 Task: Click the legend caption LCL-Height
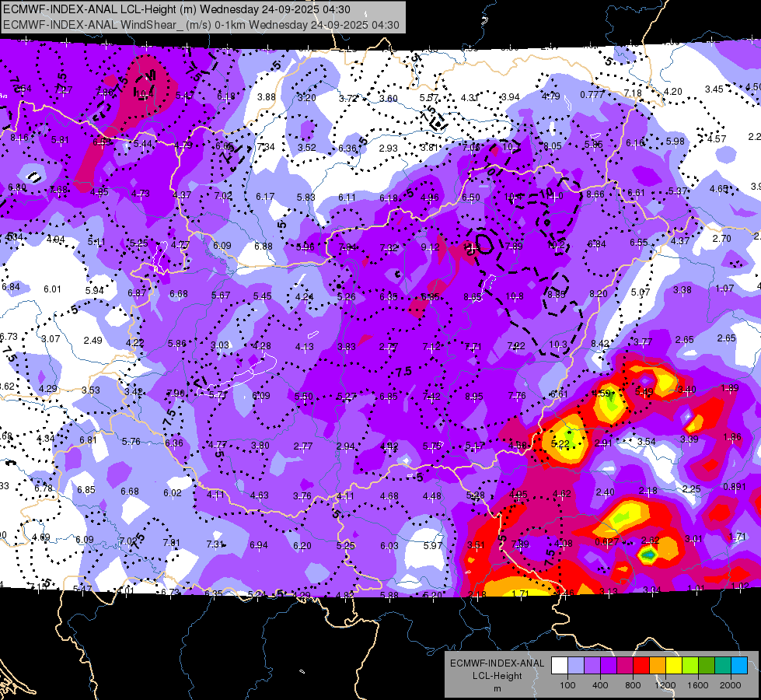[497, 676]
